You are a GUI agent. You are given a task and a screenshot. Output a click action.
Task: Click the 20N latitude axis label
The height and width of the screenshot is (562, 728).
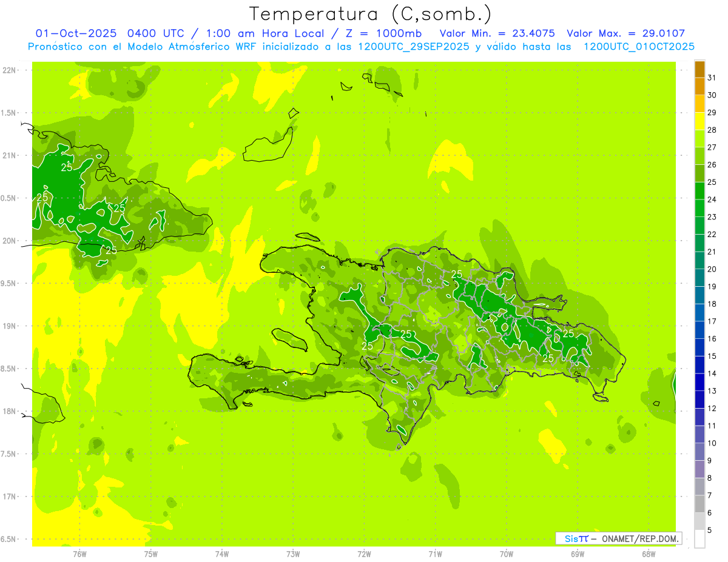pos(10,241)
